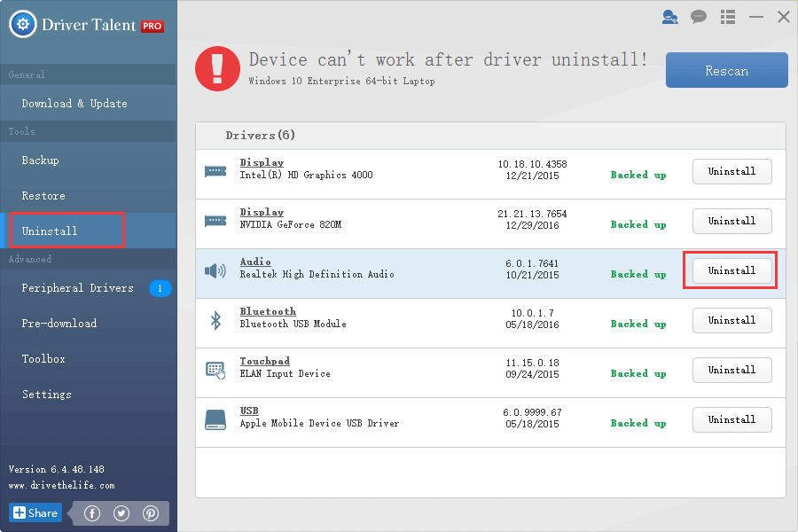Open the feedback chat bubble icon
The width and height of the screenshot is (798, 532).
tap(699, 18)
